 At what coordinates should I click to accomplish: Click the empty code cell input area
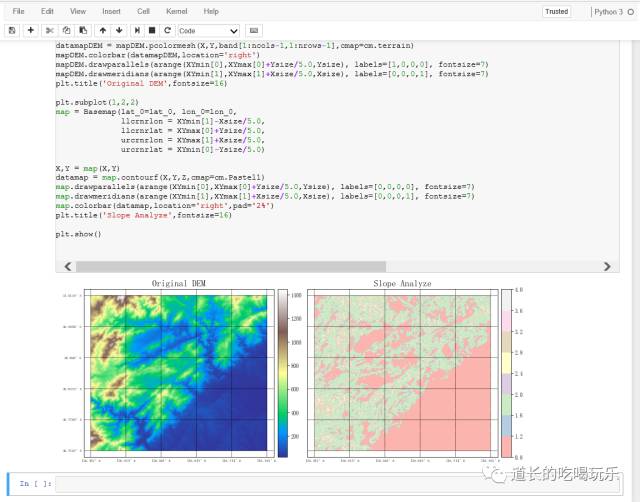337,484
